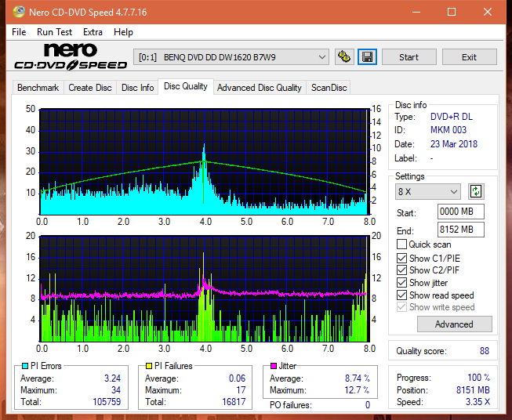Click PI Errors average value 3.24
The height and width of the screenshot is (420, 512).
coord(112,378)
